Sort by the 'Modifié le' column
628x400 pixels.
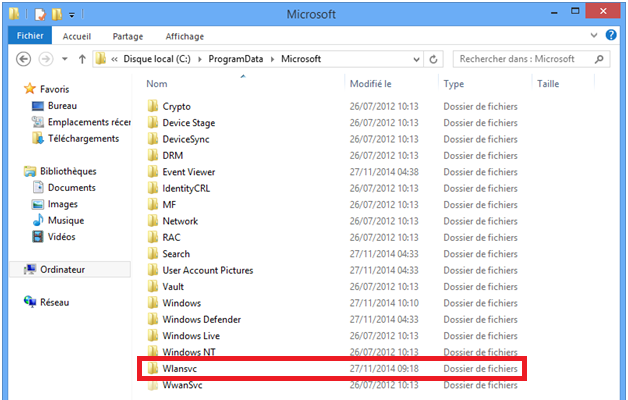pyautogui.click(x=370, y=84)
